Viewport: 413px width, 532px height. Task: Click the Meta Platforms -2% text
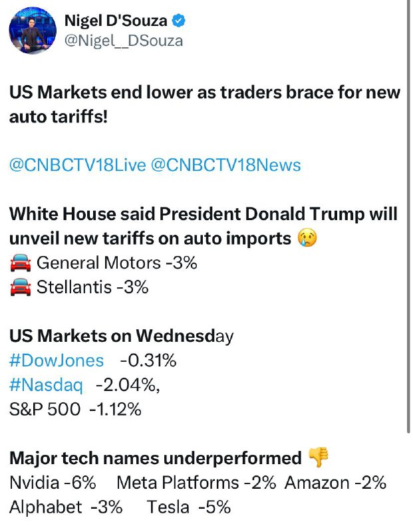196,483
